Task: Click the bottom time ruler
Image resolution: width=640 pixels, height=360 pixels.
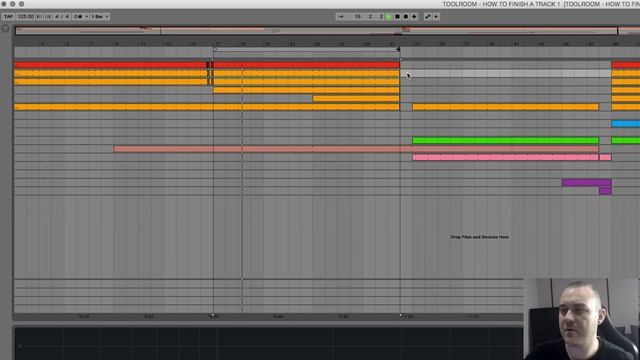Action: point(268,316)
